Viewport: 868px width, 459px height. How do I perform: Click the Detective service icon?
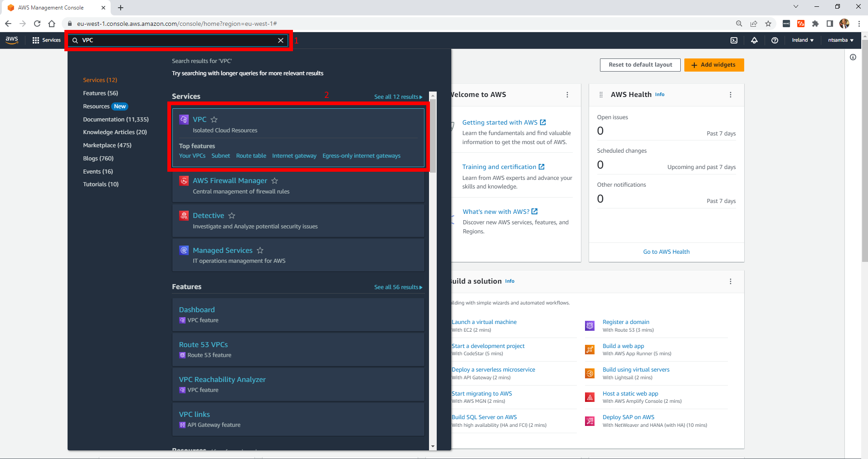click(184, 216)
